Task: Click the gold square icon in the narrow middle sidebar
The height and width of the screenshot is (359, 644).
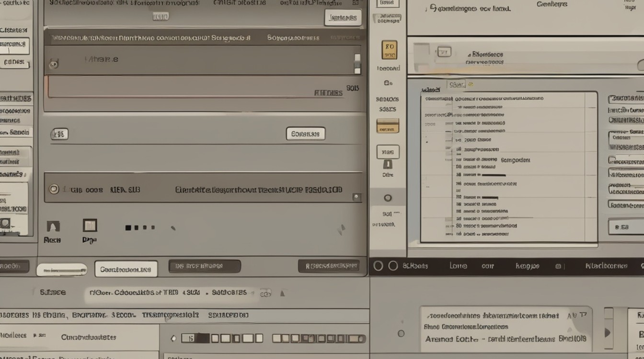Action: (x=389, y=50)
